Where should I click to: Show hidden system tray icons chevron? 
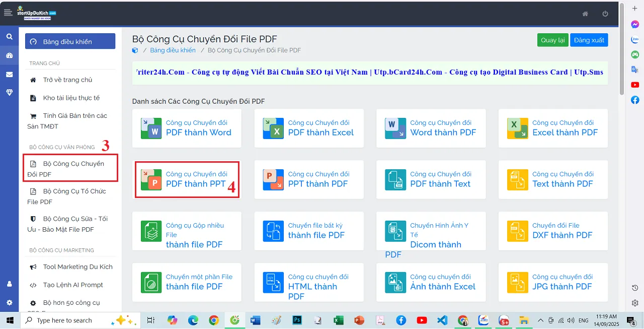[x=540, y=320]
